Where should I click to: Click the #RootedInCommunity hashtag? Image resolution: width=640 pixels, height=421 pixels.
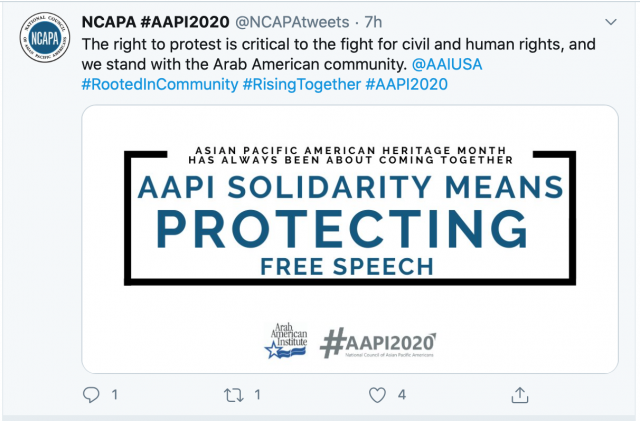point(158,85)
